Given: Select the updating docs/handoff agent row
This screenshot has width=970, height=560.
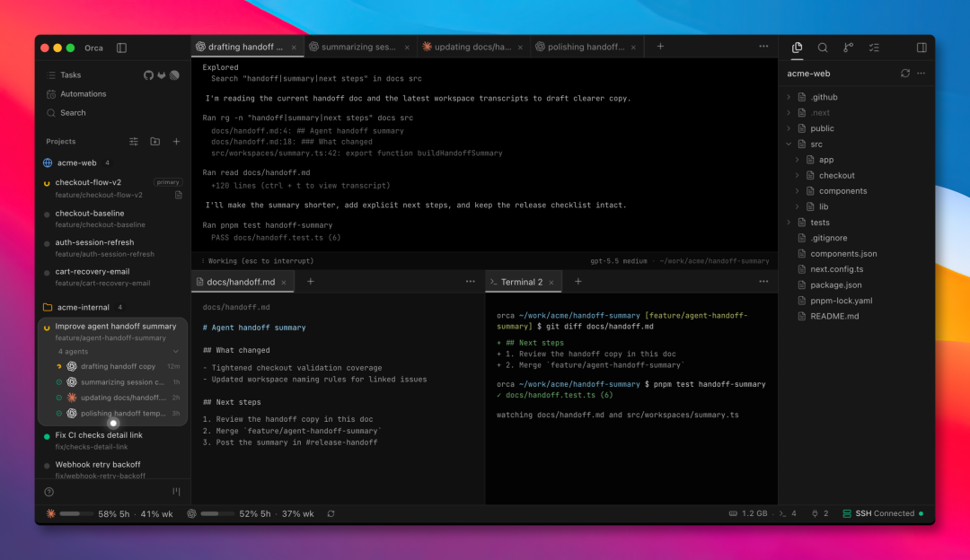Looking at the screenshot, I should (118, 398).
